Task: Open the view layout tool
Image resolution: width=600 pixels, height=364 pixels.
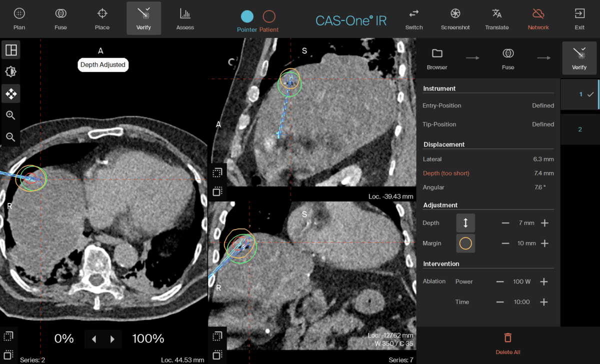Action: [10, 50]
